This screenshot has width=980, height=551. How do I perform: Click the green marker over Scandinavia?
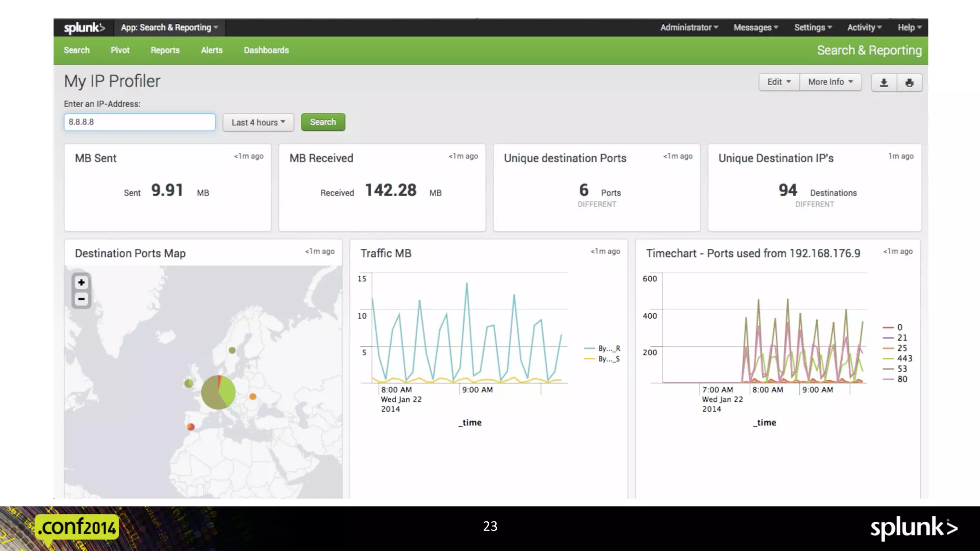point(232,350)
